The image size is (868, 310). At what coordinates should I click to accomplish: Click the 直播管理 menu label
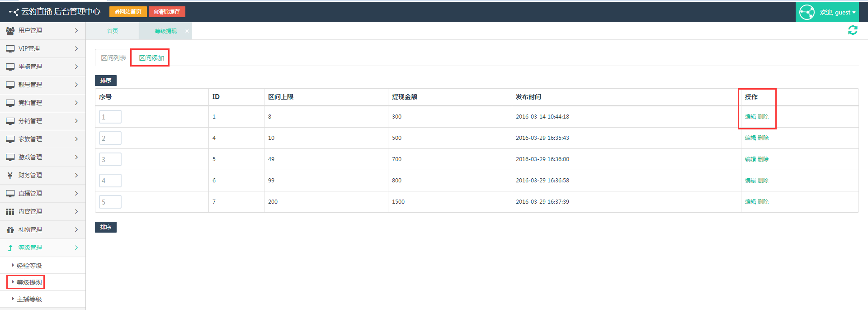pyautogui.click(x=30, y=194)
